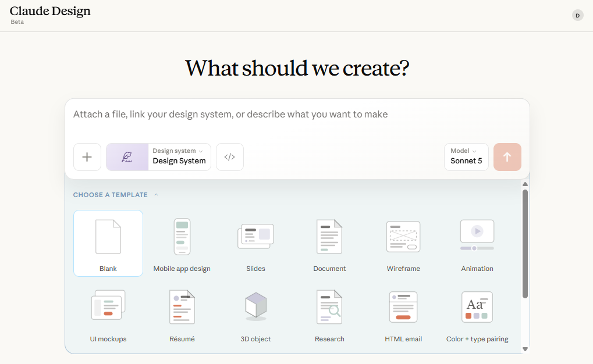Select the Document template
The width and height of the screenshot is (593, 364).
click(329, 244)
